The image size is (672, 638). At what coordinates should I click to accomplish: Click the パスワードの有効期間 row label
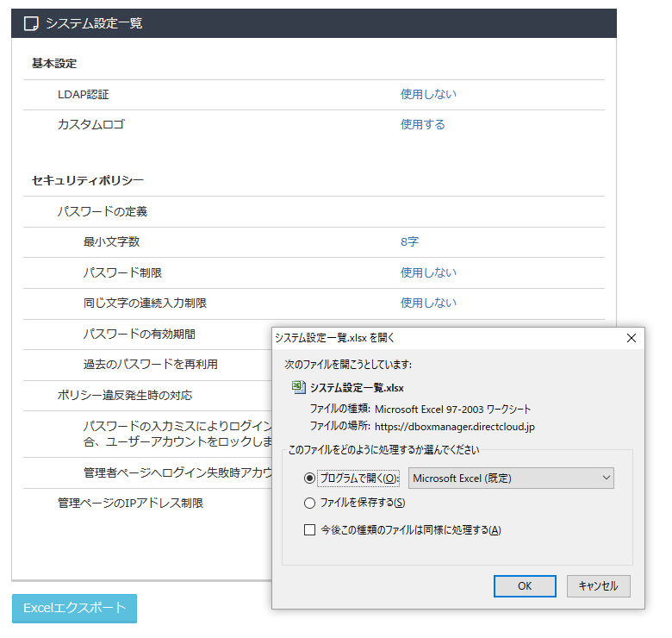pyautogui.click(x=140, y=334)
